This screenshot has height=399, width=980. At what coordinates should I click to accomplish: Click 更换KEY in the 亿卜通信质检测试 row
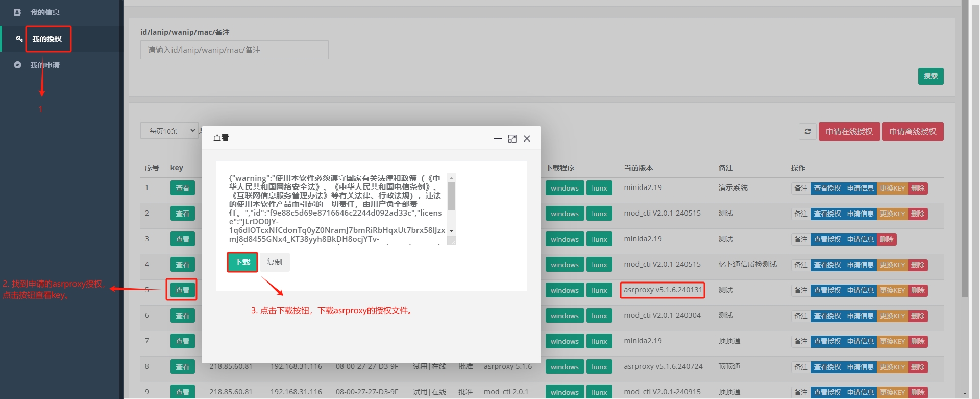[x=892, y=265]
